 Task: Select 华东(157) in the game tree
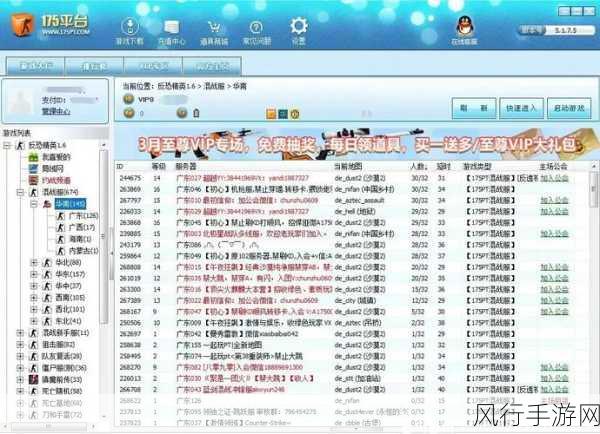[x=70, y=274]
